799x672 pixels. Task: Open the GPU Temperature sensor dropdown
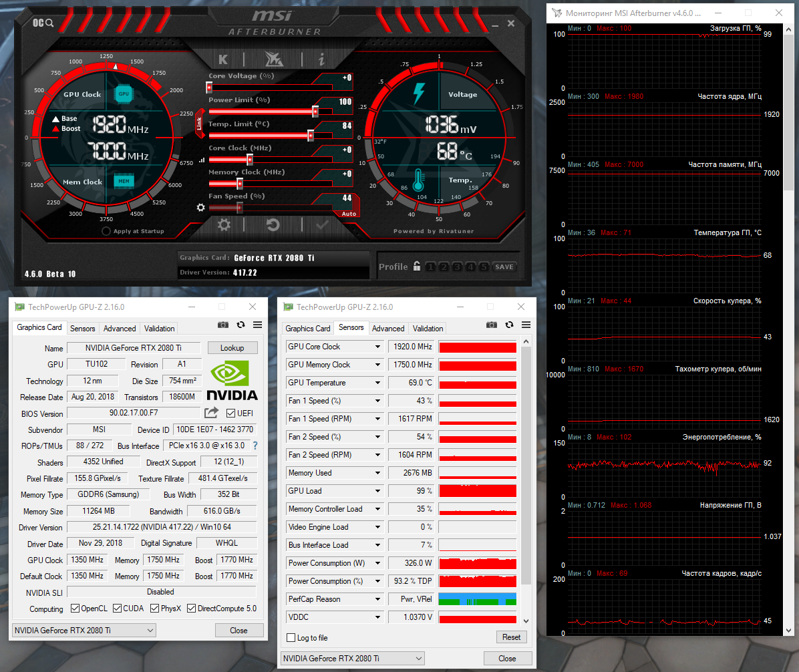pos(377,383)
